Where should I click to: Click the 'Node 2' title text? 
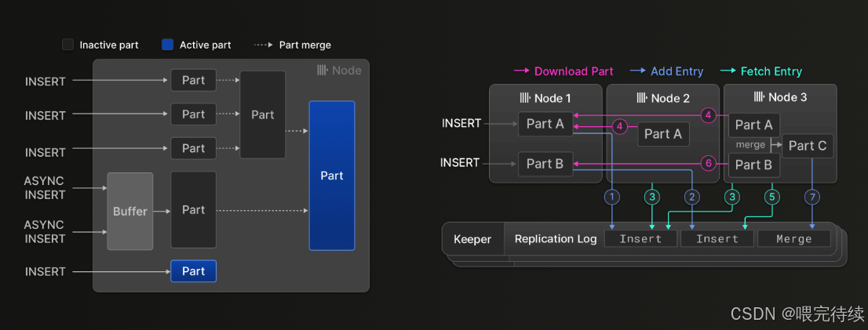point(670,99)
